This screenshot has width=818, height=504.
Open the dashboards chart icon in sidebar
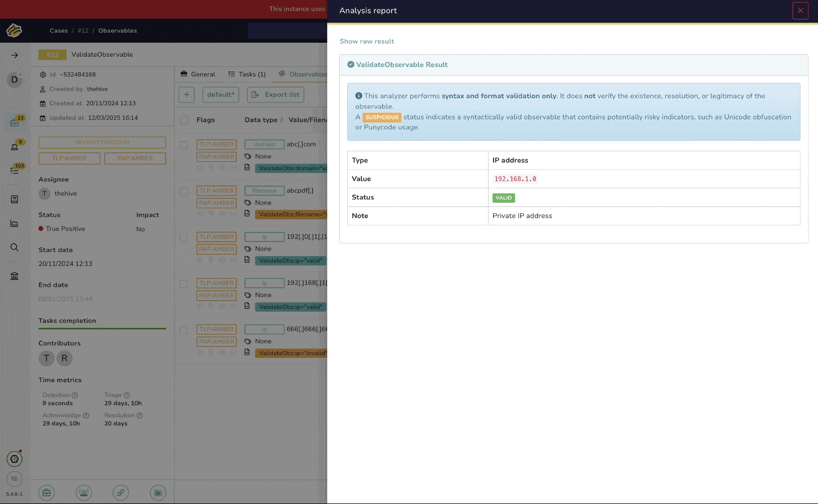pos(14,223)
